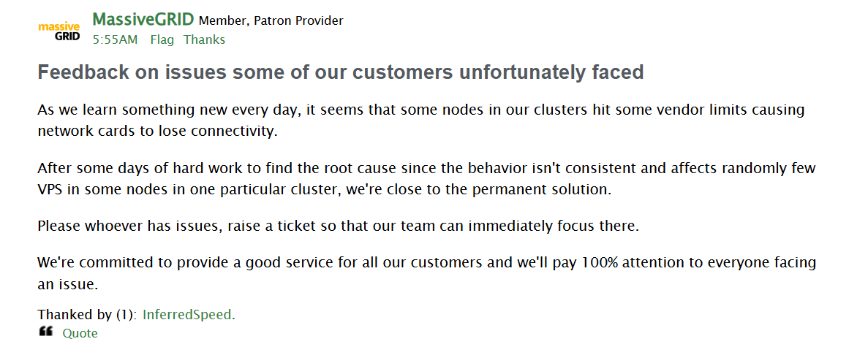Open MassiveGRID username profile link
The image size is (868, 347).
pos(143,20)
